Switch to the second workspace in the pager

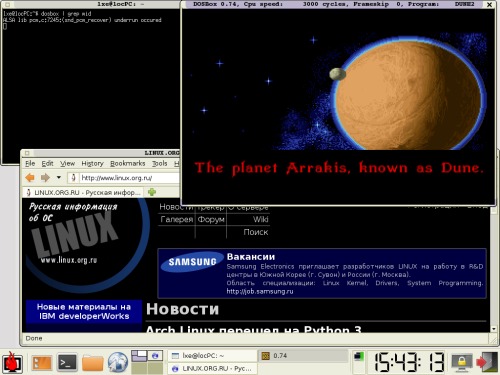155,356
